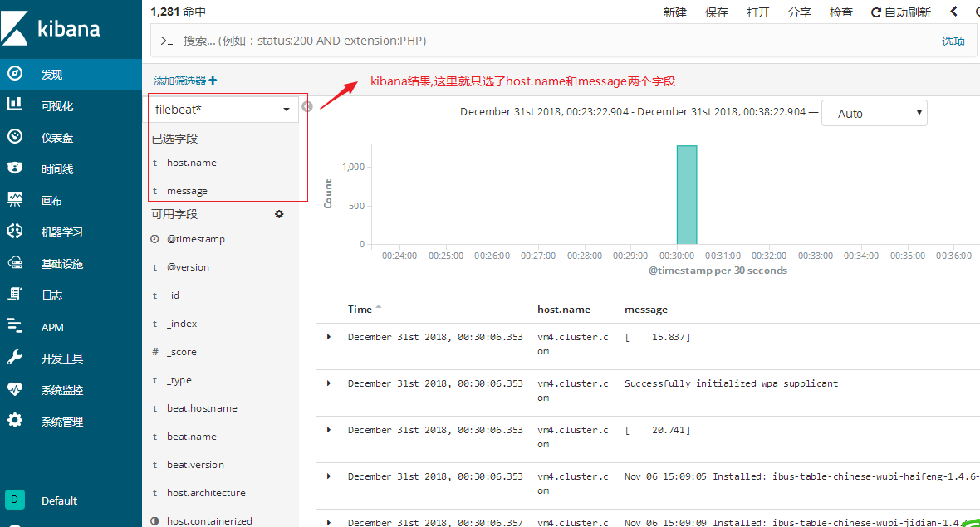Click the Open (打开) menu item
This screenshot has width=980, height=527.
tap(757, 12)
